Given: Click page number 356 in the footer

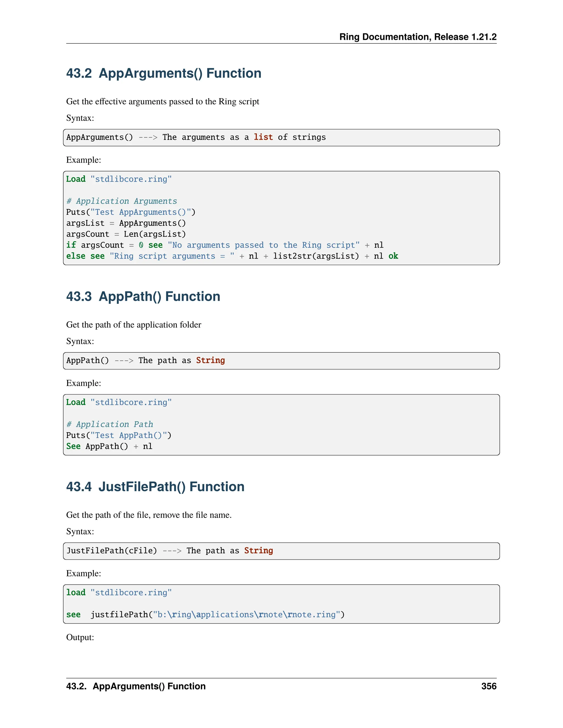Looking at the screenshot, I should pyautogui.click(x=489, y=686).
